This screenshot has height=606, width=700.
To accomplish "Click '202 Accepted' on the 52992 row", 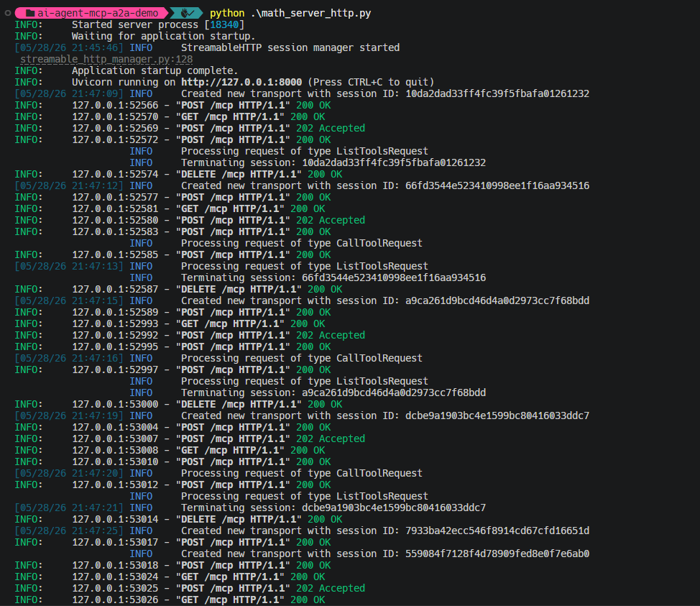I will pos(331,336).
